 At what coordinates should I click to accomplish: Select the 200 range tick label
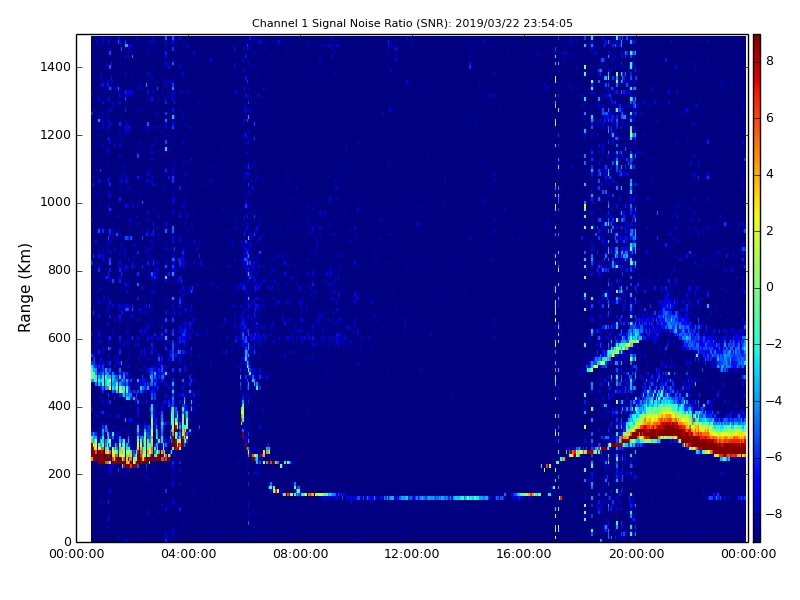59,474
